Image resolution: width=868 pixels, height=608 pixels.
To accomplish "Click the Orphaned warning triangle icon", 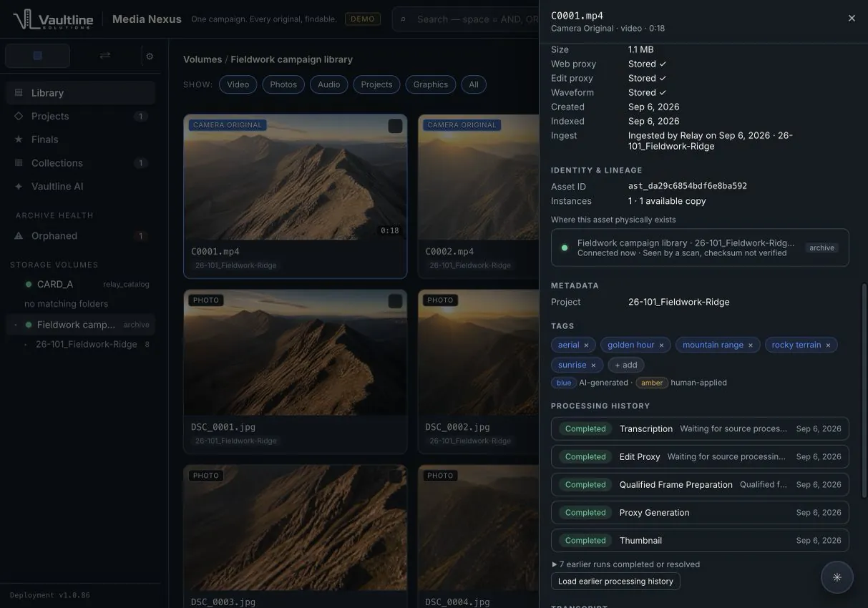I will [x=19, y=236].
